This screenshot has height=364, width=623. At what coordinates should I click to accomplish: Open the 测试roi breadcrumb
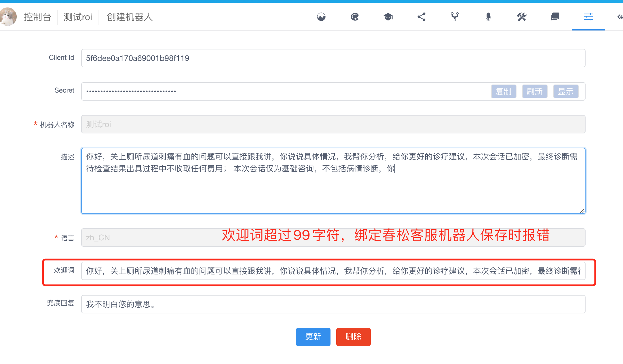click(x=78, y=17)
